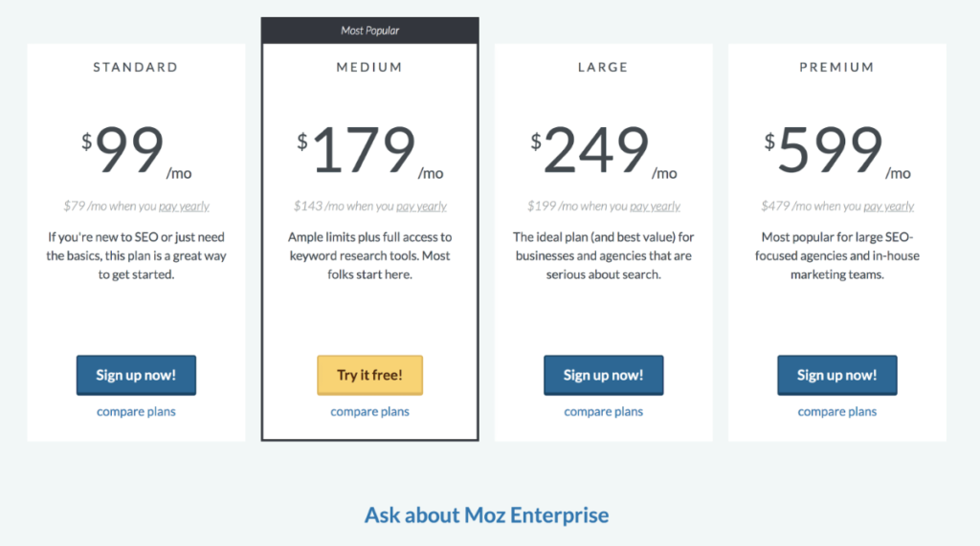
Task: Open compare plans link under Large
Action: (x=604, y=412)
